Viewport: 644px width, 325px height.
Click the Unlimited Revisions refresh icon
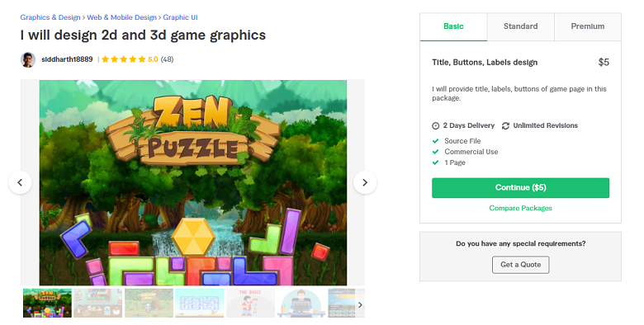505,125
